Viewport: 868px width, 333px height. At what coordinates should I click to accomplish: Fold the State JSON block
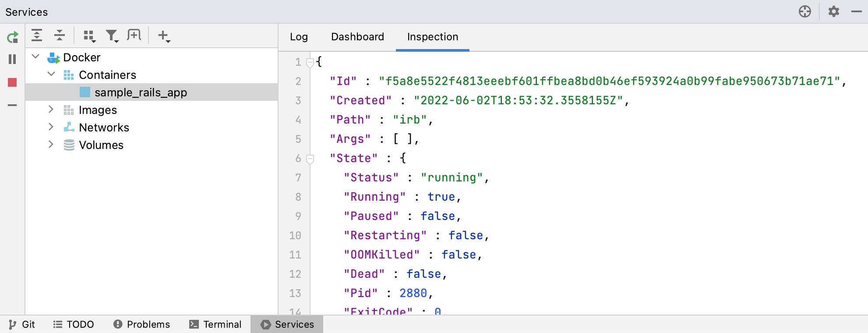click(x=310, y=158)
